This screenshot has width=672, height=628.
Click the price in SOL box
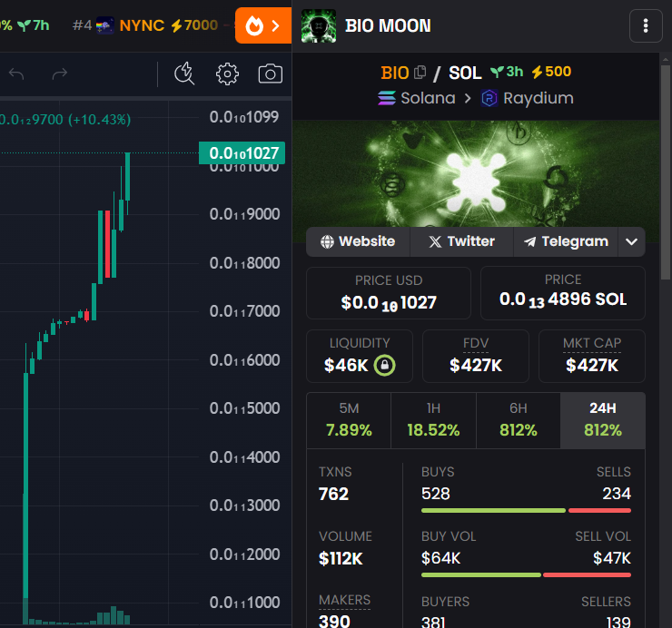coord(563,293)
